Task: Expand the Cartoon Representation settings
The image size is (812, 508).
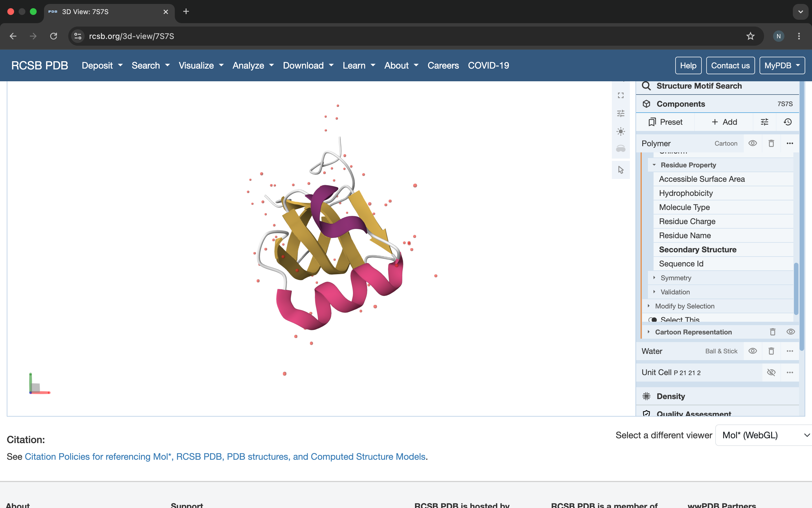Action: (693, 332)
